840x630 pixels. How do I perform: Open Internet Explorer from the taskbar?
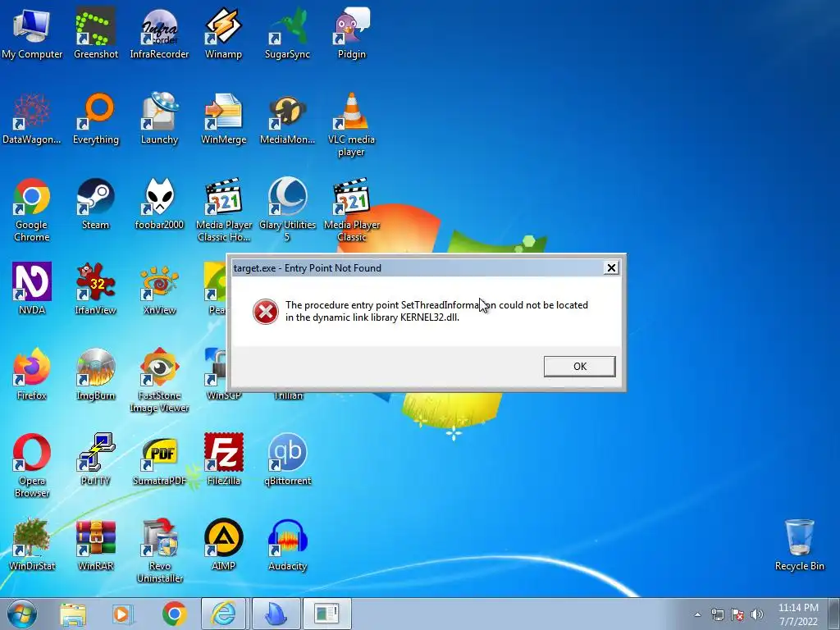coord(223,614)
